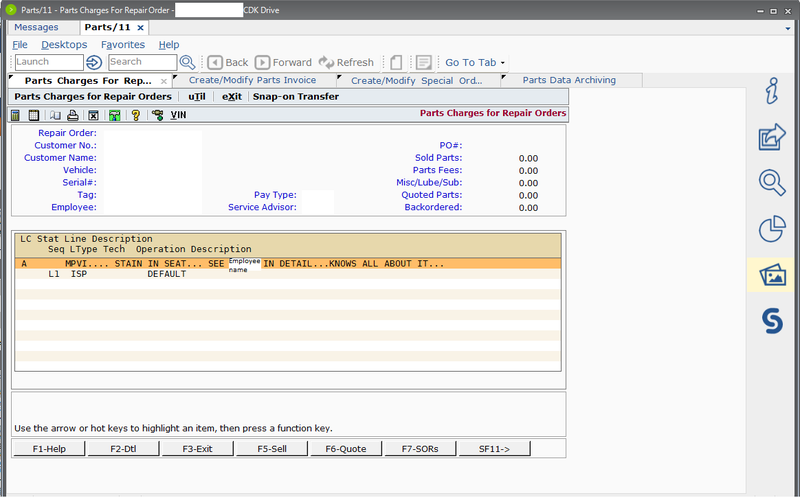The image size is (800, 498).
Task: Click the calendar toolbar icon
Action: pyautogui.click(x=34, y=115)
